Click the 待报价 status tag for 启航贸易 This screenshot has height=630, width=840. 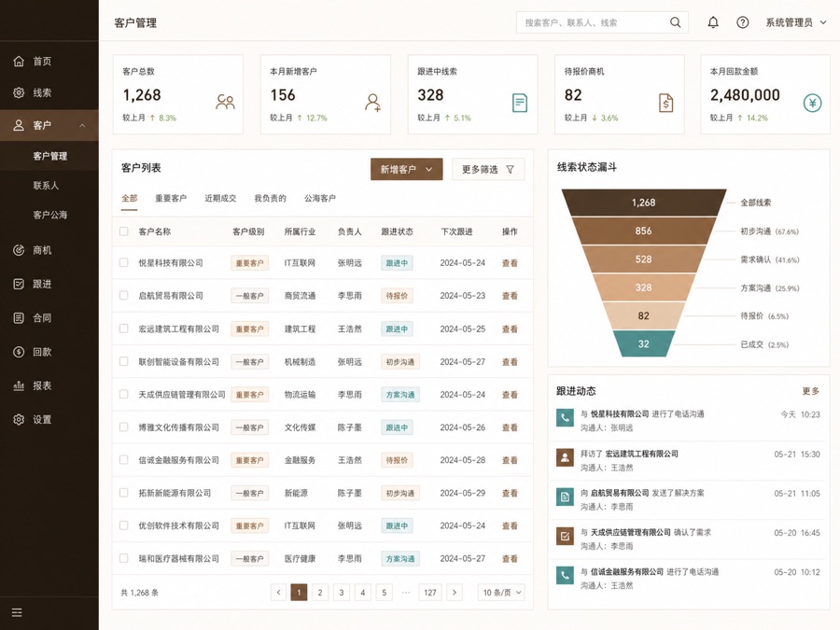(x=397, y=296)
